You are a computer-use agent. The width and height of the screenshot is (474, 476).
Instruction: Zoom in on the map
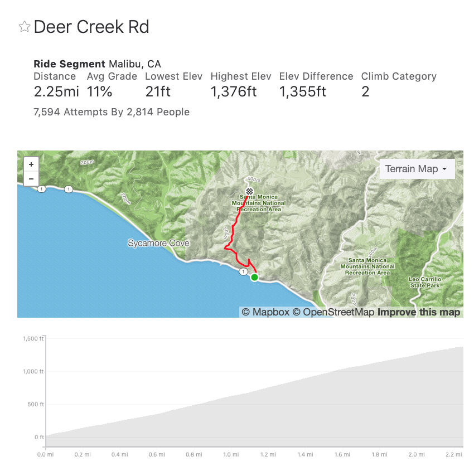(x=31, y=164)
